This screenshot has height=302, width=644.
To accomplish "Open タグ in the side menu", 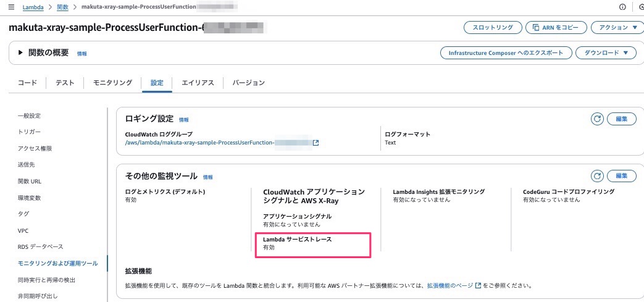I will click(x=23, y=214).
